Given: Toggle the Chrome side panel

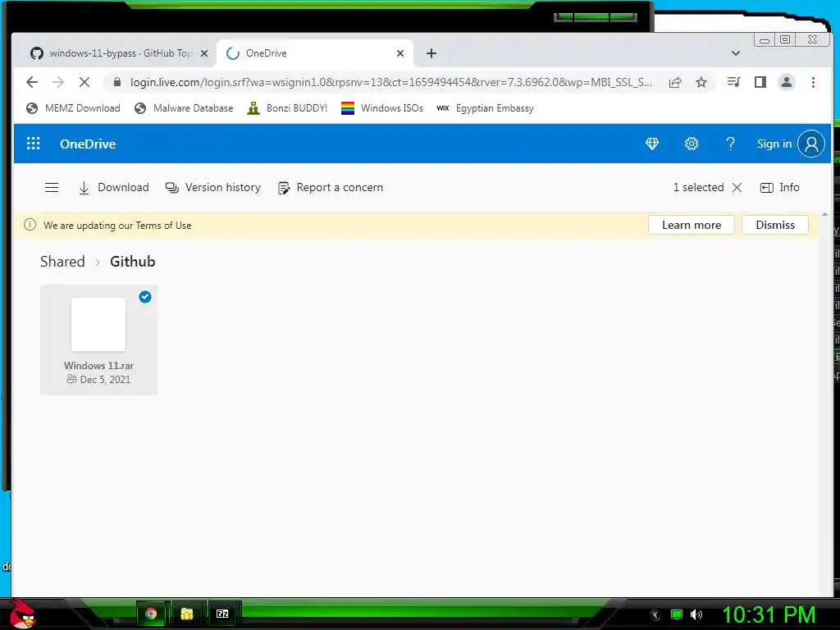Looking at the screenshot, I should 760,82.
